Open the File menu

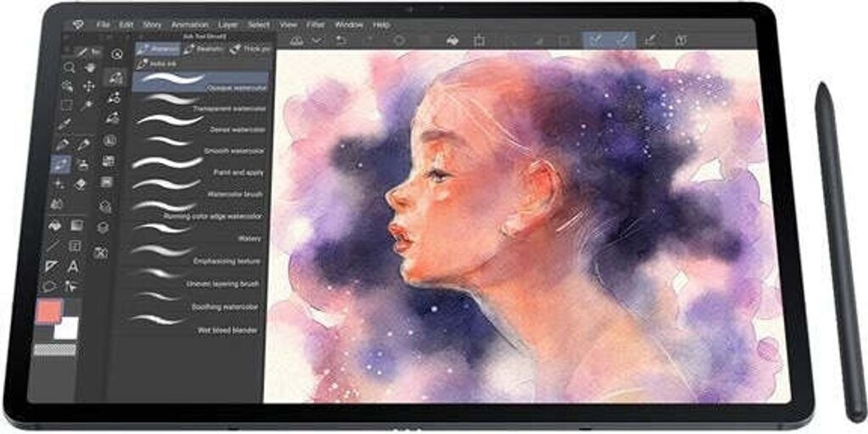(x=103, y=25)
